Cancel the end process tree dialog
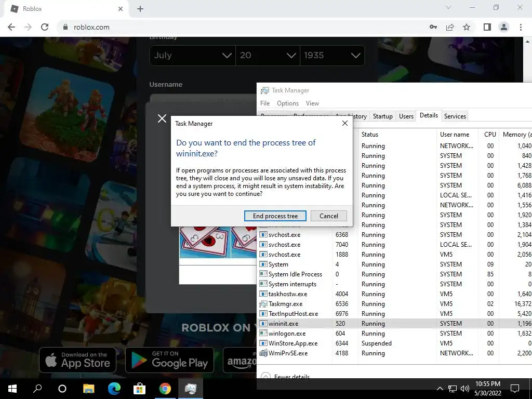Viewport: 532px width, 399px height. click(x=328, y=216)
